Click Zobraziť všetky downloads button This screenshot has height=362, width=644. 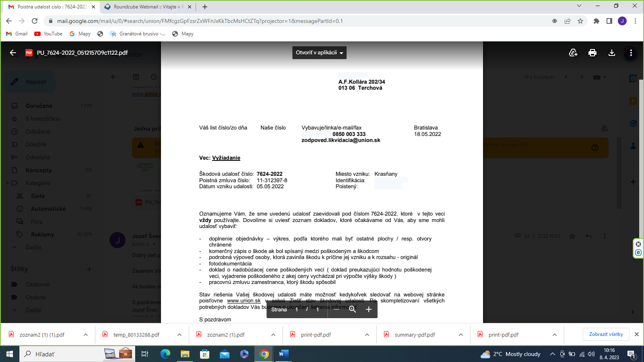coord(606,334)
